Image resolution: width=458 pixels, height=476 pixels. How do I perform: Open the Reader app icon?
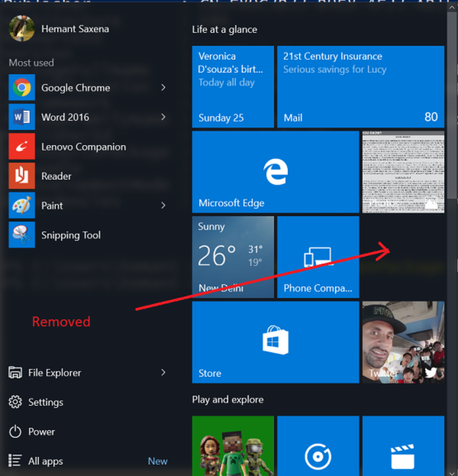(x=22, y=176)
